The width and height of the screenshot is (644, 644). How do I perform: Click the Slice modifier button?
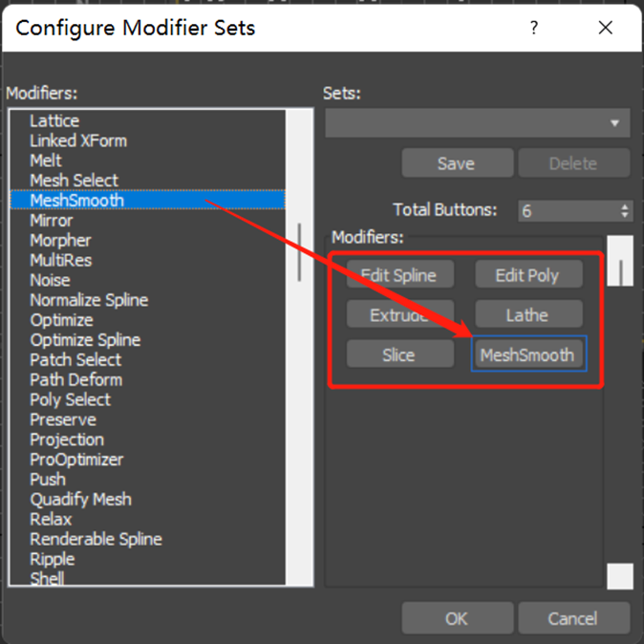tap(398, 354)
